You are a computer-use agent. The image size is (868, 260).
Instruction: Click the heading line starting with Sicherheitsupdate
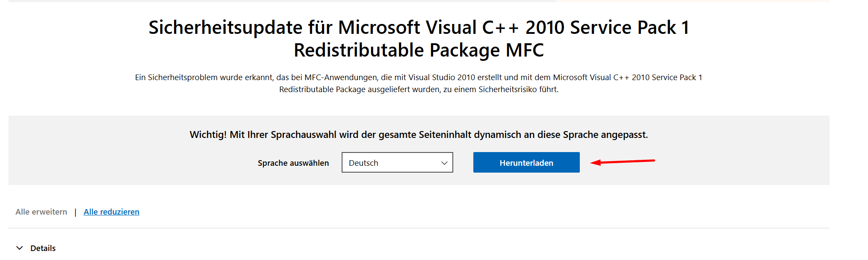[x=419, y=28]
